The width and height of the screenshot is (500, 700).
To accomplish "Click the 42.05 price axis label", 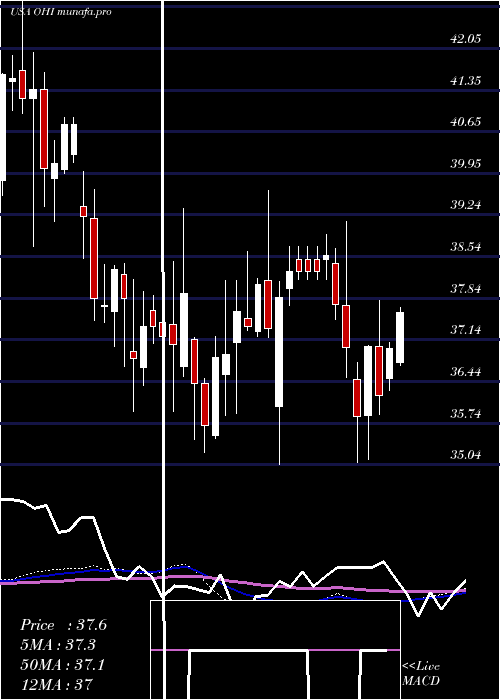I will tap(466, 39).
